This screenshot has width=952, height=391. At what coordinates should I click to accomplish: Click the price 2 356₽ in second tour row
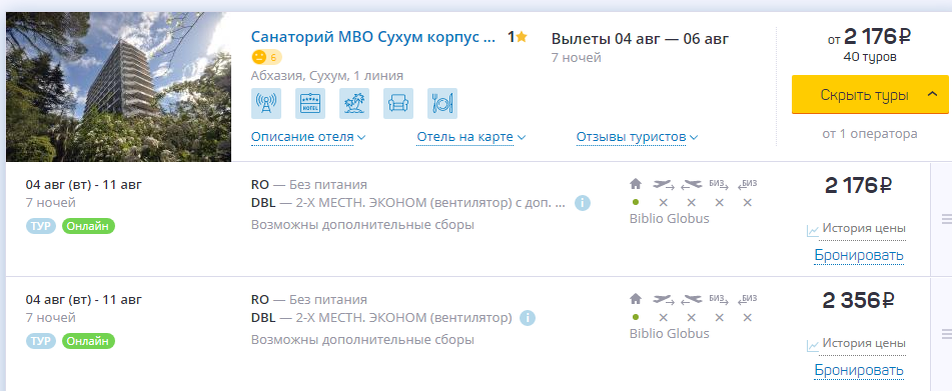(x=858, y=300)
